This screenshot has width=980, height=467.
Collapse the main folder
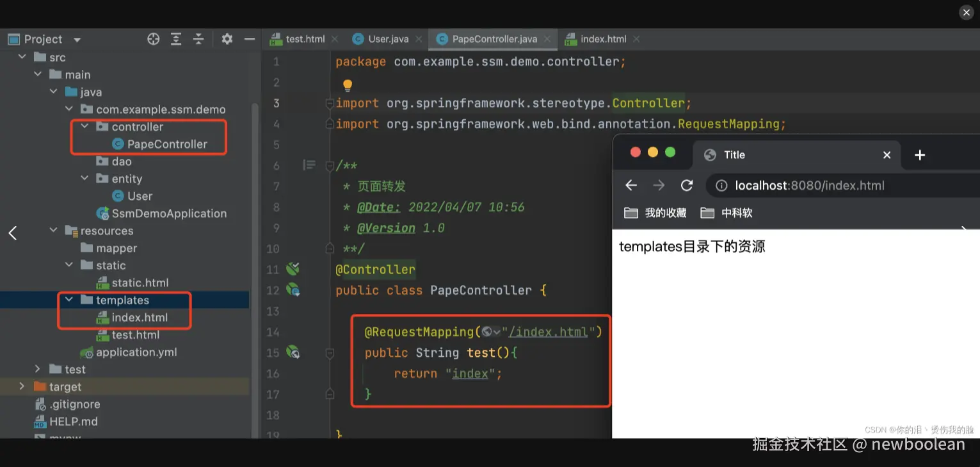pyautogui.click(x=38, y=74)
